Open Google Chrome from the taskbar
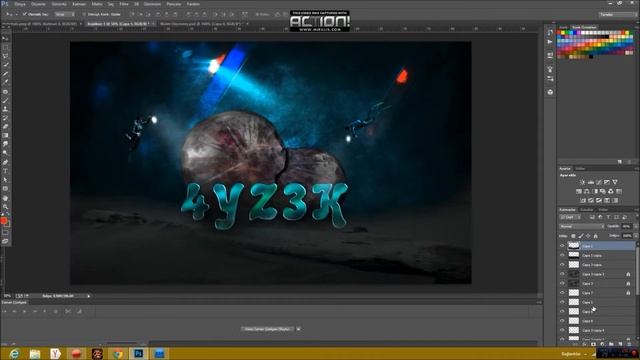The image size is (640, 360). pos(118,353)
